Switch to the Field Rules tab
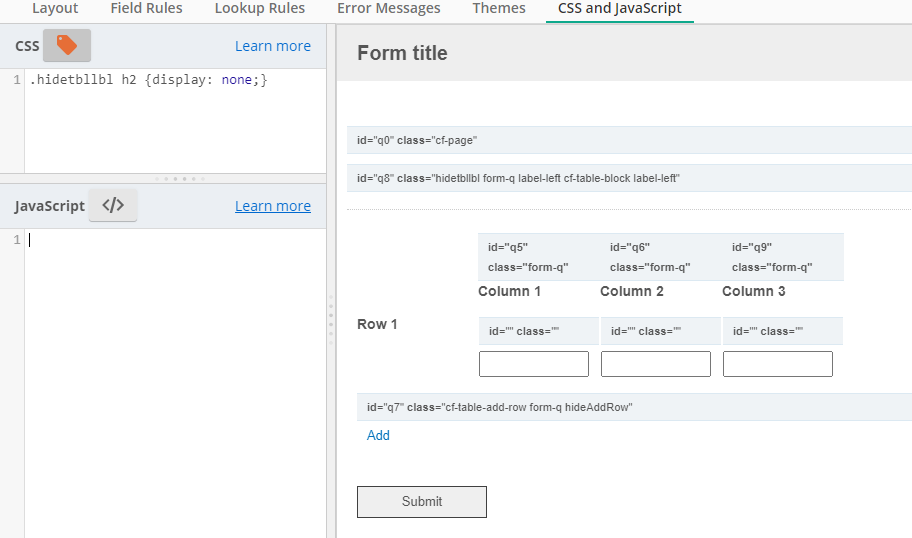 coord(147,8)
